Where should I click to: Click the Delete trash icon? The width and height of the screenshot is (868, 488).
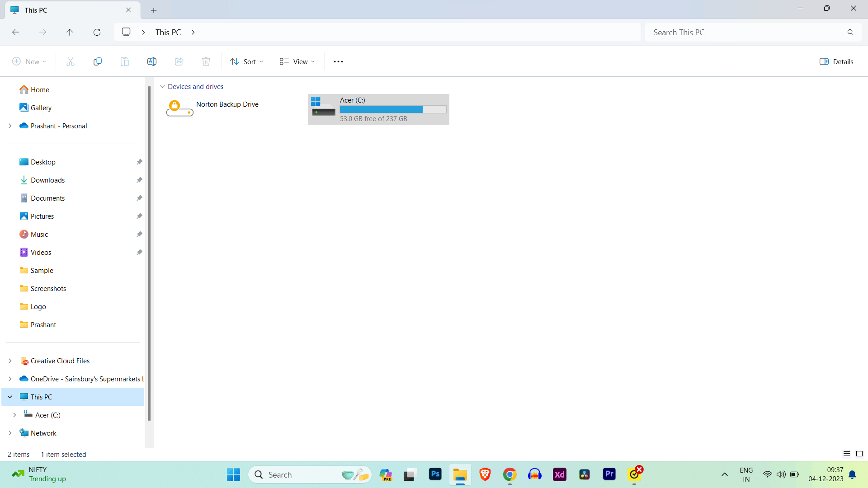206,61
